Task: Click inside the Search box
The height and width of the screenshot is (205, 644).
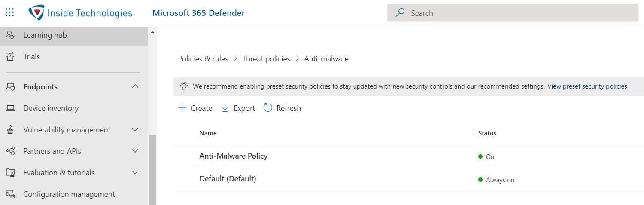Action: (x=513, y=13)
